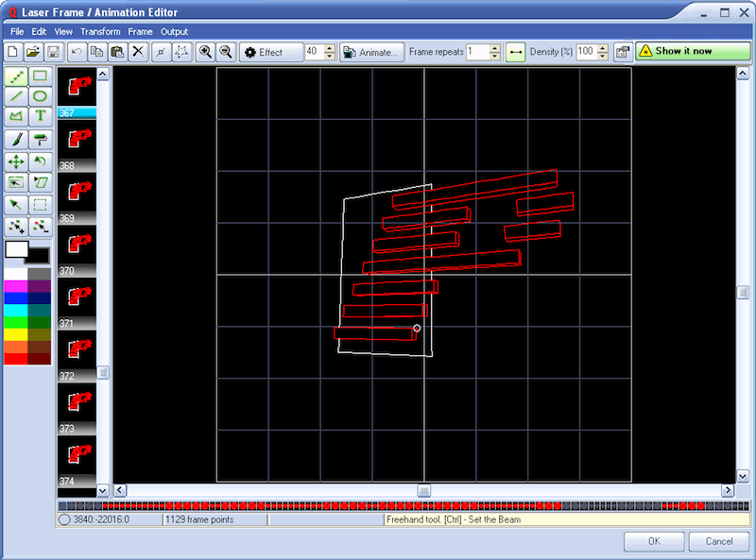The width and height of the screenshot is (756, 560).
Task: Activate the Zoom In magnifier
Action: pos(203,52)
